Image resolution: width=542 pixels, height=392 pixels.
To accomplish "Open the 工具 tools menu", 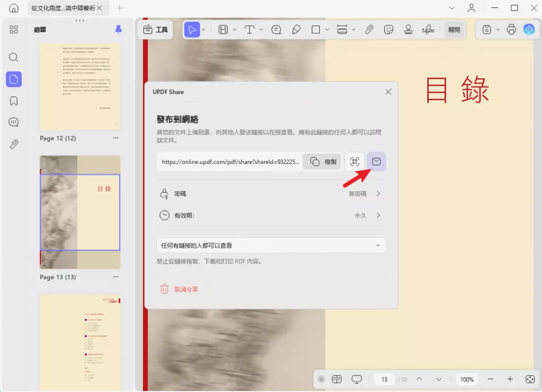I will pos(155,30).
